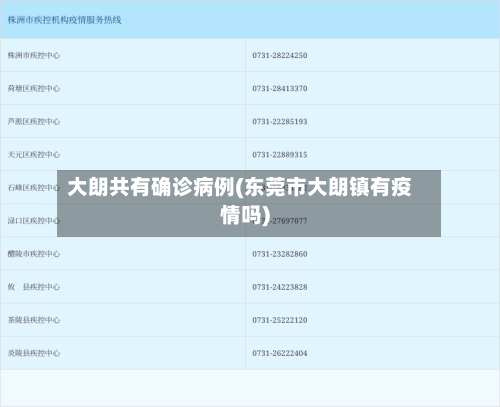Select phone number 0731-25222120
The width and height of the screenshot is (500, 407).
[280, 320]
